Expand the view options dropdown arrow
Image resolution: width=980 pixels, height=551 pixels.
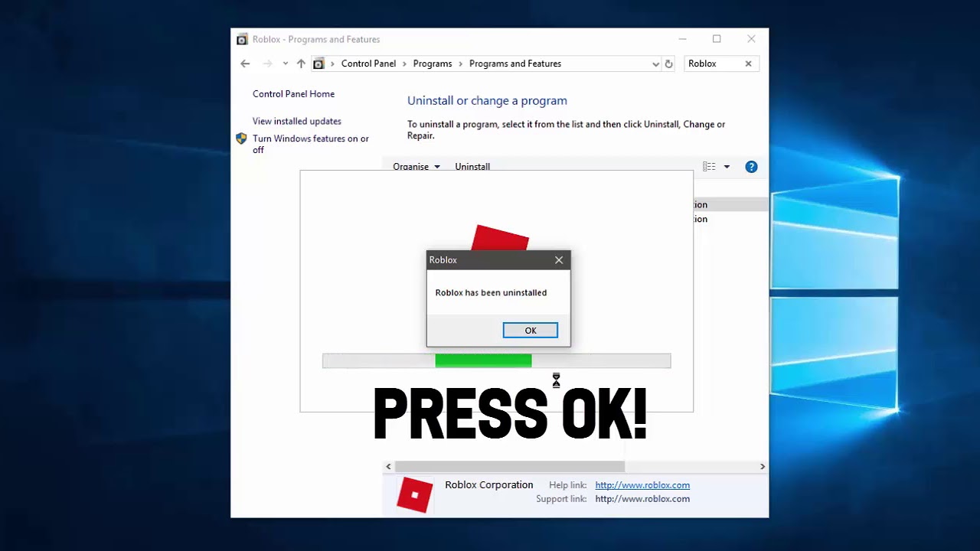click(727, 167)
